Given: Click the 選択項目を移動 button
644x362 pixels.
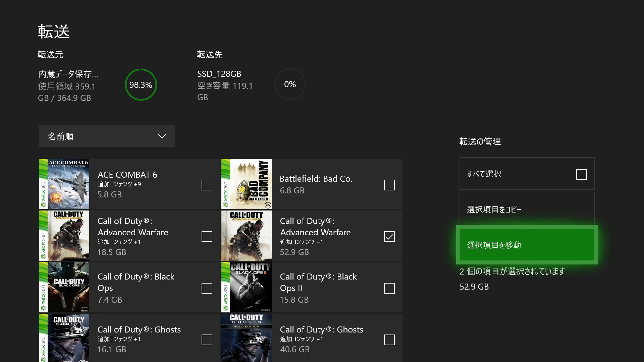Looking at the screenshot, I should [527, 245].
